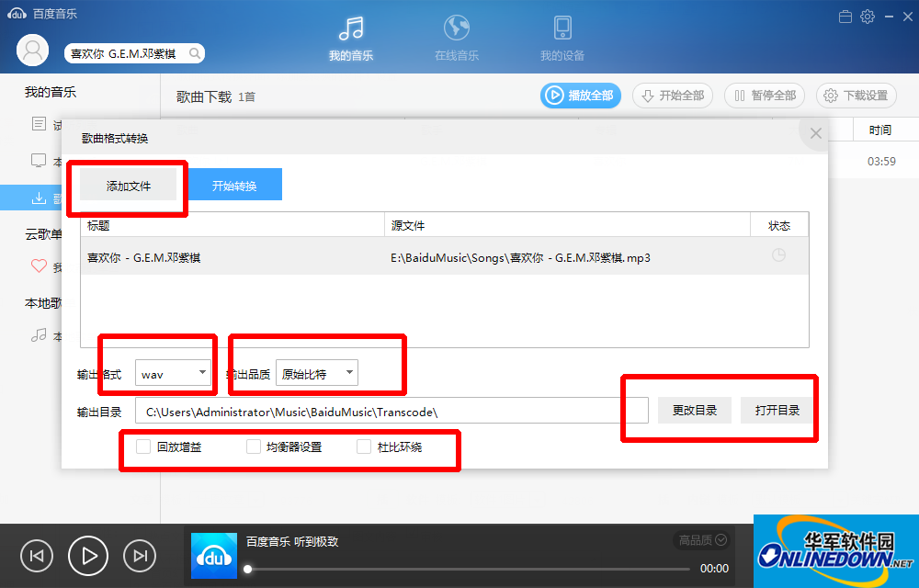Enable the 均衡器设置 equalizer option
This screenshot has height=588, width=919.
coord(253,446)
